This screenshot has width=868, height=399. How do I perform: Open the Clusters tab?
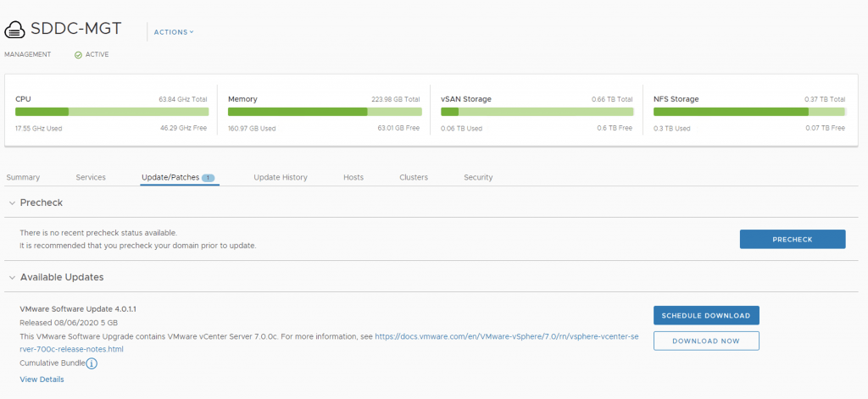(414, 178)
